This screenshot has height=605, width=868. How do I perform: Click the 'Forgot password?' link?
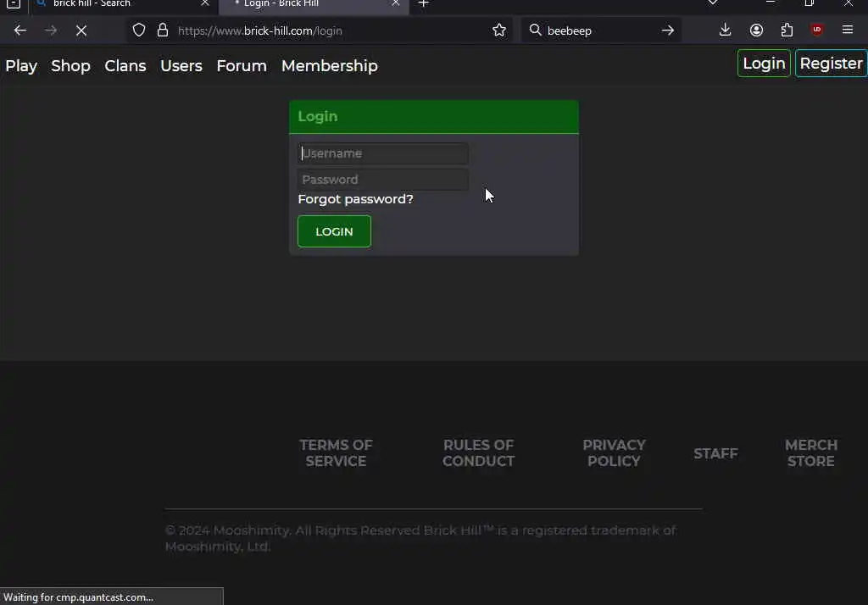point(355,199)
